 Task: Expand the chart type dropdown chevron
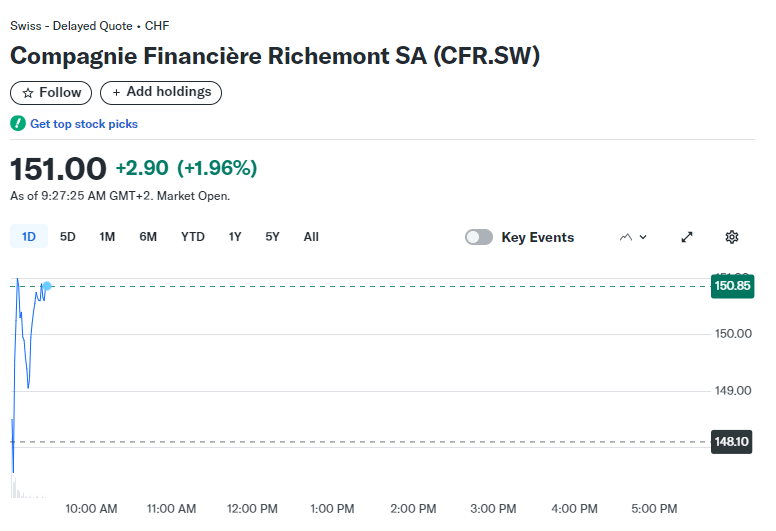click(x=643, y=237)
